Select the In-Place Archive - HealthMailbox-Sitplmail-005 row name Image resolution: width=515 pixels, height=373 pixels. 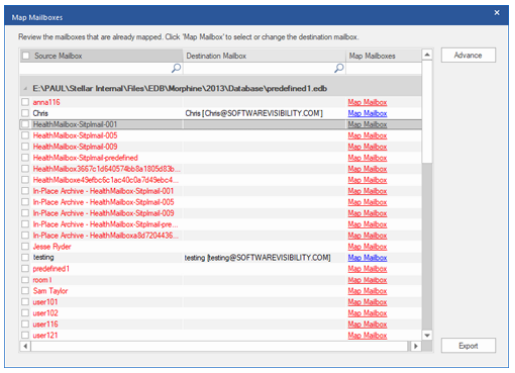[x=103, y=202]
